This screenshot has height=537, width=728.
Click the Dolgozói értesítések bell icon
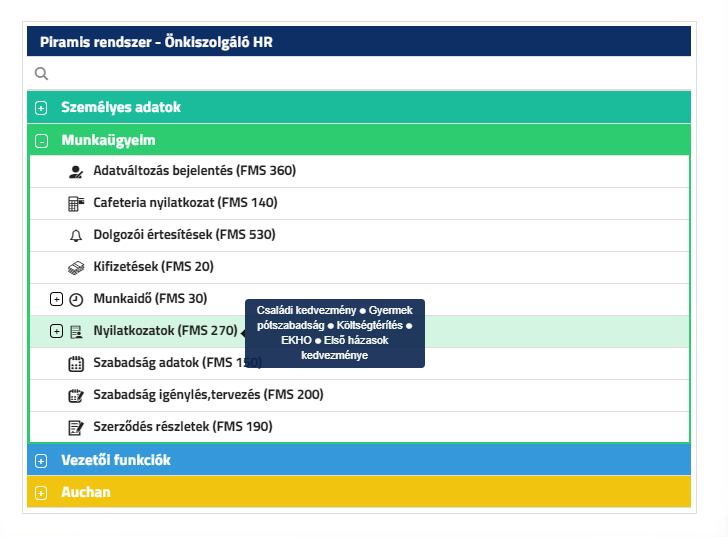click(x=76, y=235)
